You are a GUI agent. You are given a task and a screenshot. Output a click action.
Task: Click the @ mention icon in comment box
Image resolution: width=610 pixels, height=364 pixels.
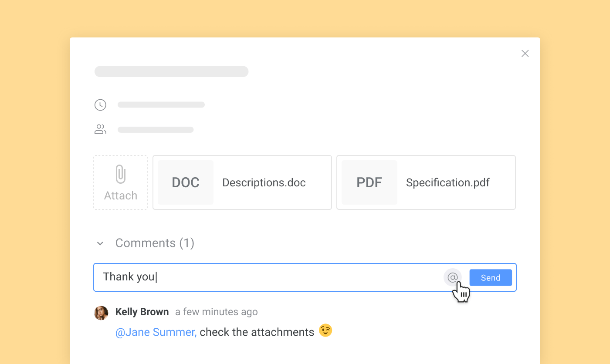click(452, 277)
